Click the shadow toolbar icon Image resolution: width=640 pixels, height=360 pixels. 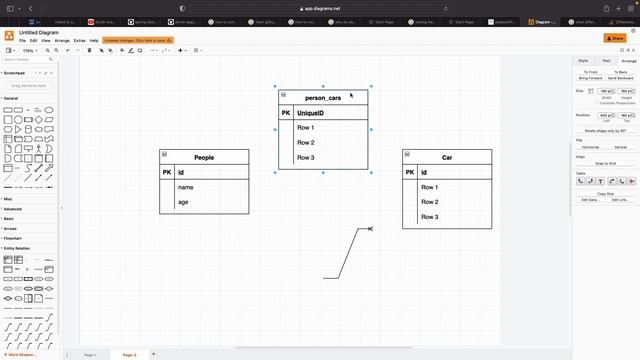140,51
